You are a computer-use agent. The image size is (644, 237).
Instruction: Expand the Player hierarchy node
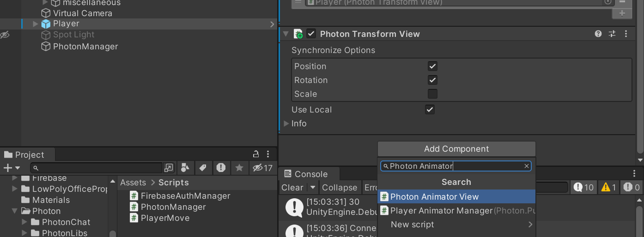(36, 24)
